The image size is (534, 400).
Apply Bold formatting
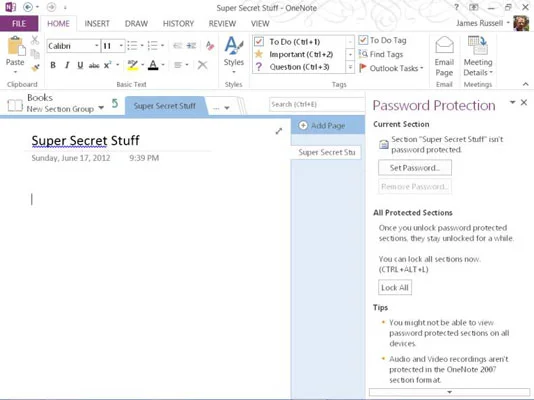click(53, 65)
